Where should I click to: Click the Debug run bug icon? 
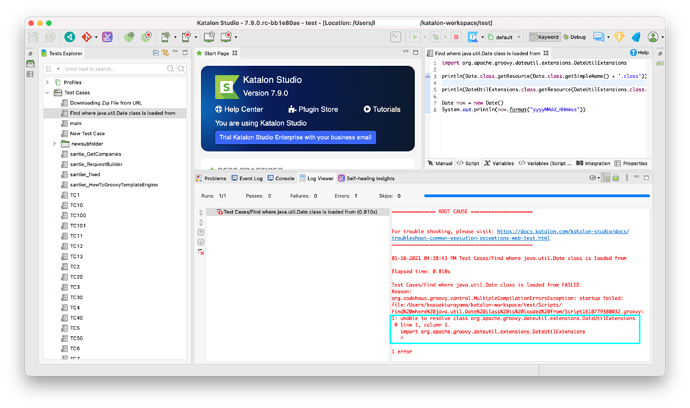tap(436, 37)
